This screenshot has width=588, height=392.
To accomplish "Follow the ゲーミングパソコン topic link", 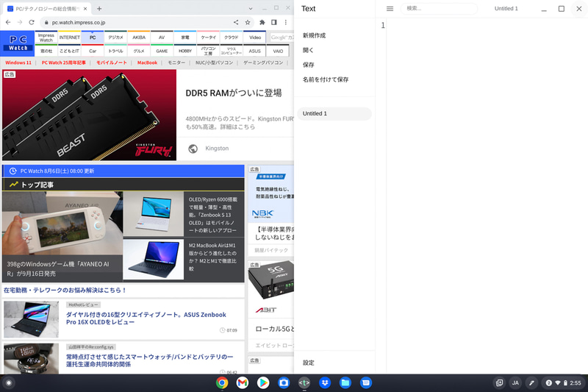I will 263,63.
